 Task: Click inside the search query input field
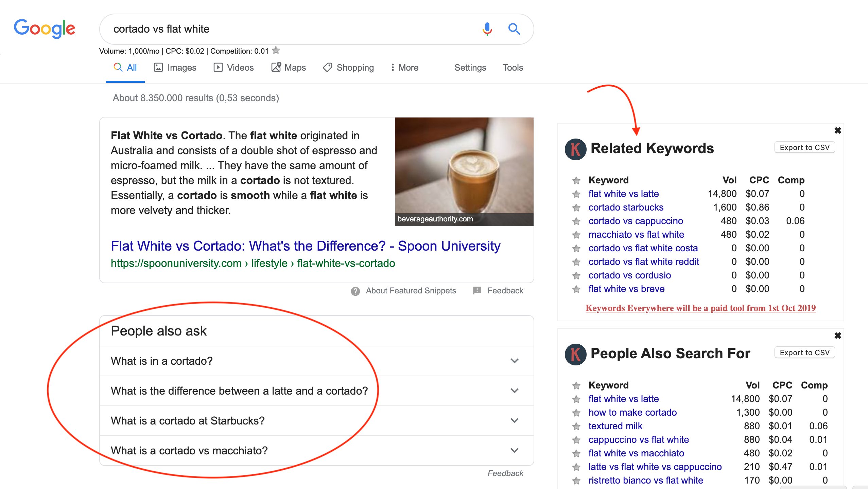coord(292,29)
